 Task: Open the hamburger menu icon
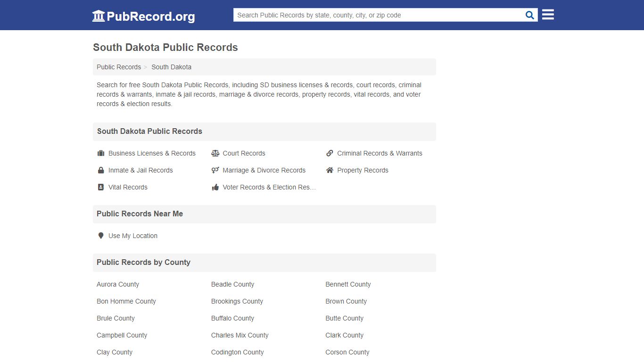[x=548, y=15]
